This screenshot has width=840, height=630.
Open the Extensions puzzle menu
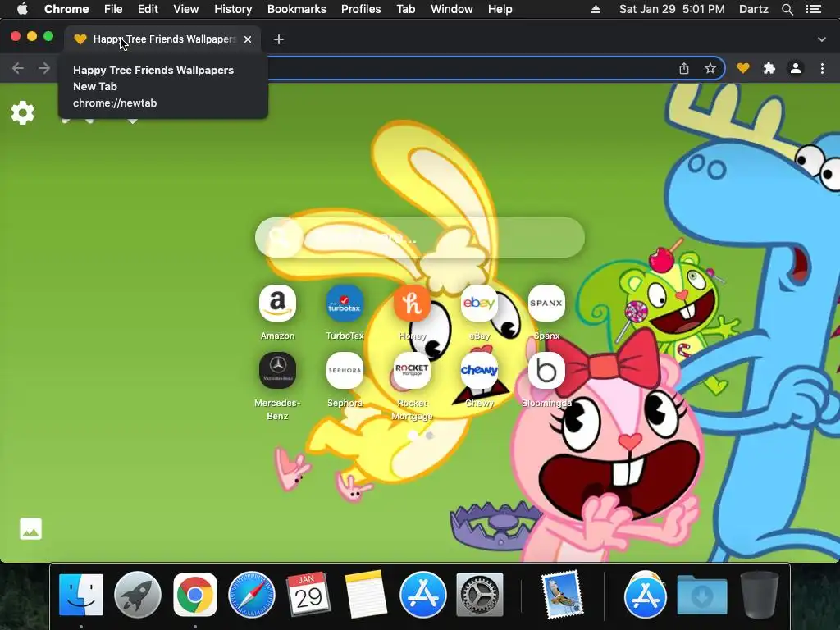[769, 69]
